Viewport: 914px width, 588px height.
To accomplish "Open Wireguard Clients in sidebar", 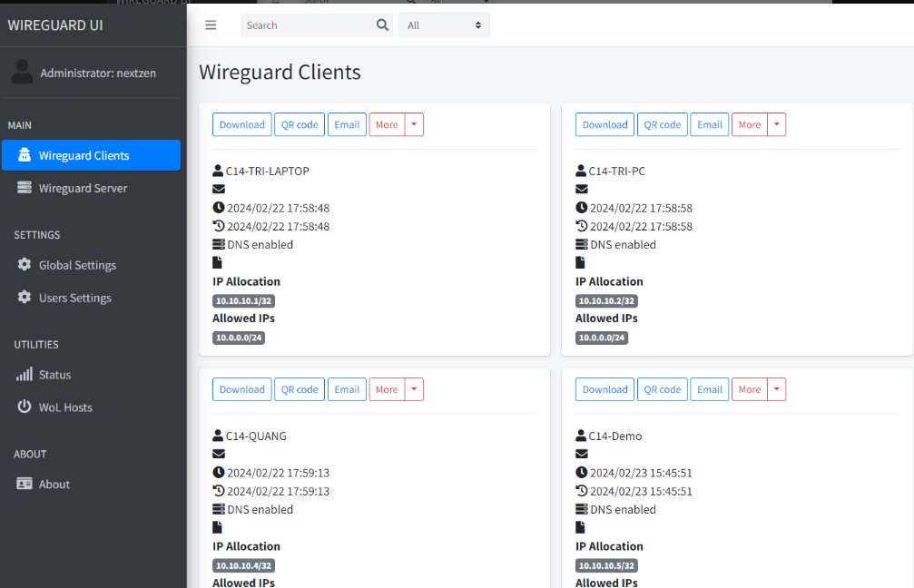I will point(91,155).
